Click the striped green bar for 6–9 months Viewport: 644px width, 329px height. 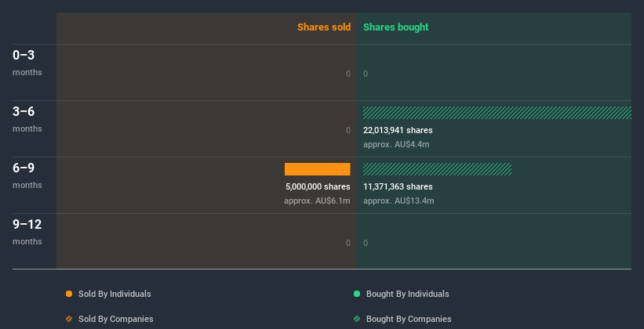(437, 169)
